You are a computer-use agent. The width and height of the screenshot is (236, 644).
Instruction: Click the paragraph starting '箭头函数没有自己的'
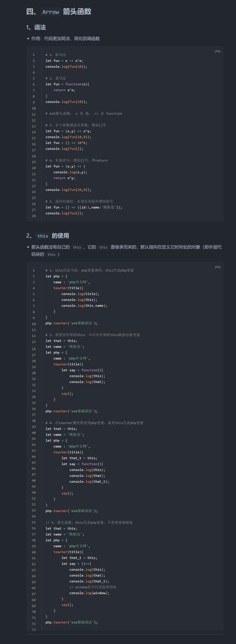click(126, 251)
